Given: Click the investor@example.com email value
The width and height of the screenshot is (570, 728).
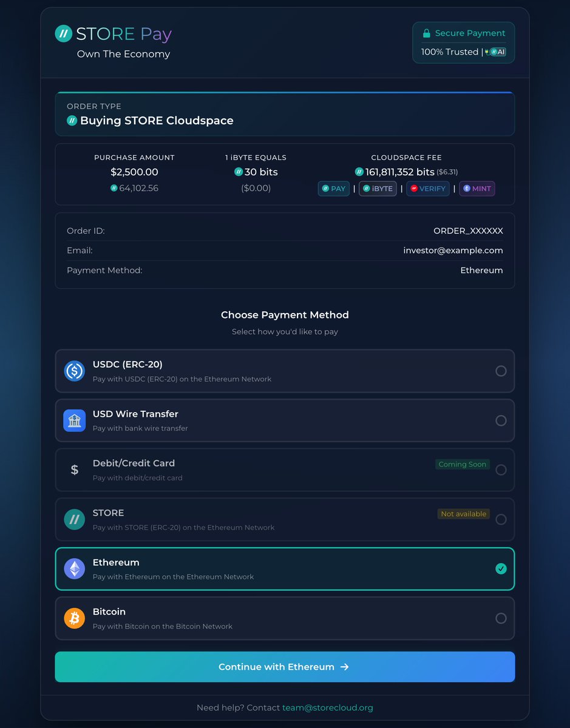Looking at the screenshot, I should (453, 251).
